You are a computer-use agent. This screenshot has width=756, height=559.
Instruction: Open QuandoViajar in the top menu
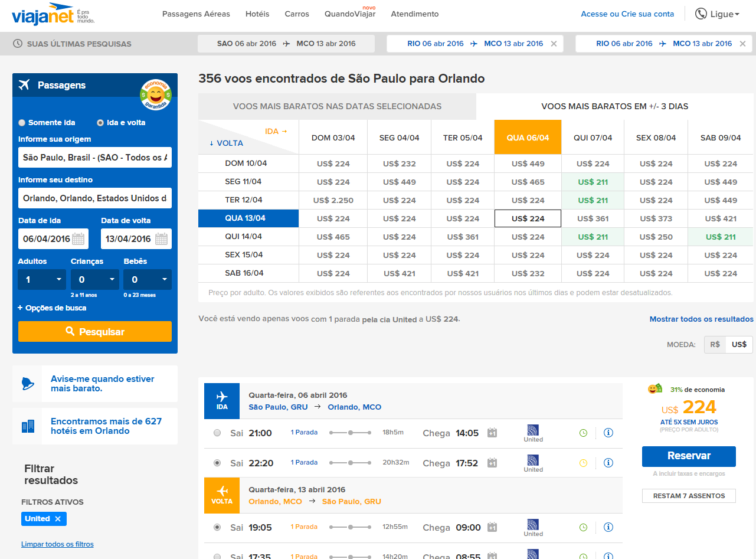click(x=350, y=14)
